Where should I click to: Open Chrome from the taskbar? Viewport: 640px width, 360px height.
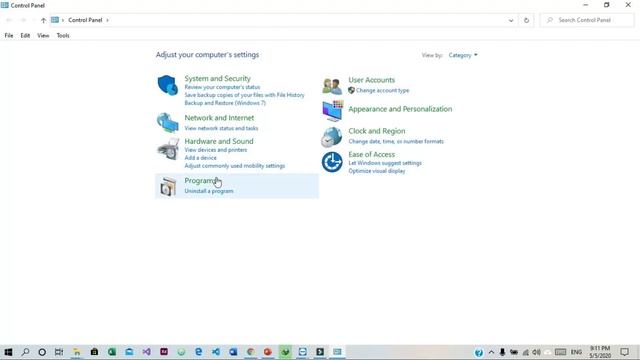tap(251, 352)
